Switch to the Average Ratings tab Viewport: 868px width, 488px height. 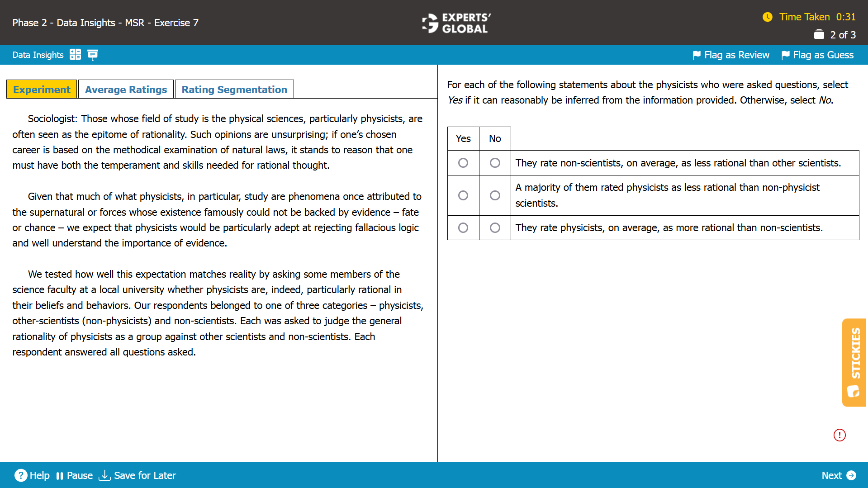pos(126,89)
